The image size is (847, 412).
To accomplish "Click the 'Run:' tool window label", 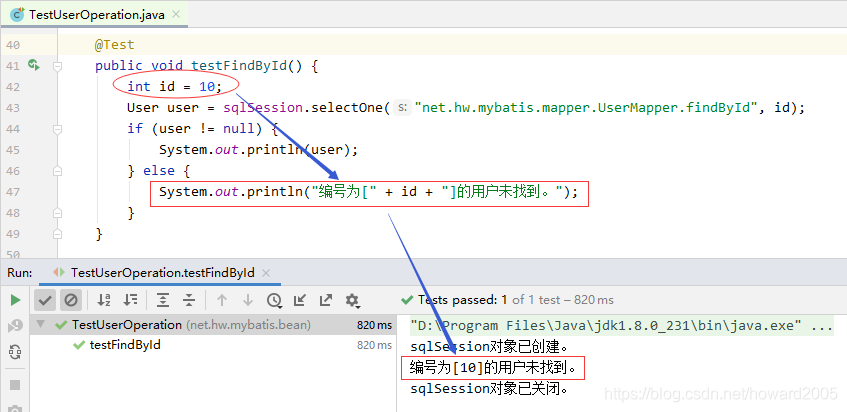I will 19,273.
